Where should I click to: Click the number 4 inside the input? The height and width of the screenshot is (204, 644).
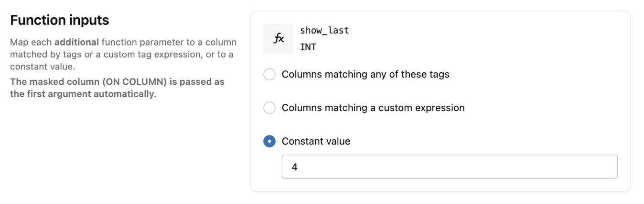click(x=295, y=167)
